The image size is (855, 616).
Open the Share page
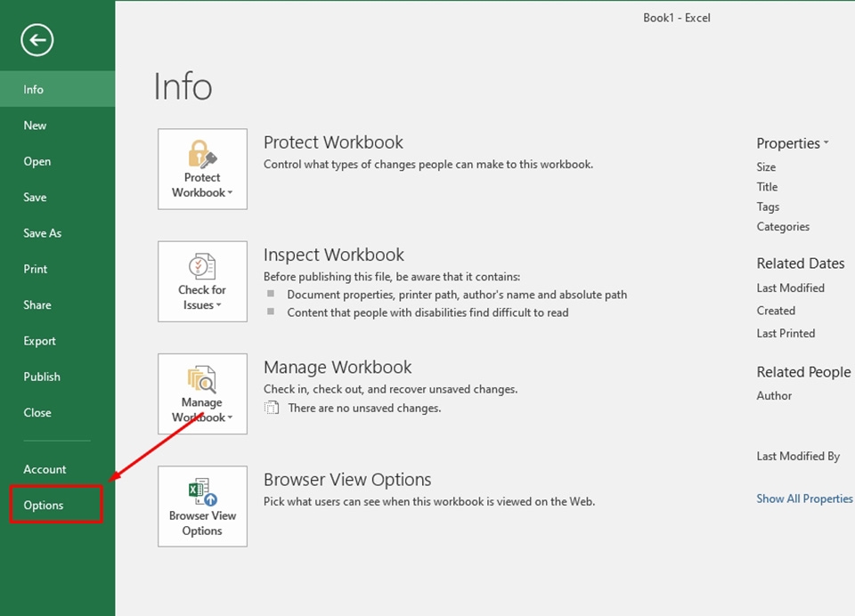coord(57,305)
